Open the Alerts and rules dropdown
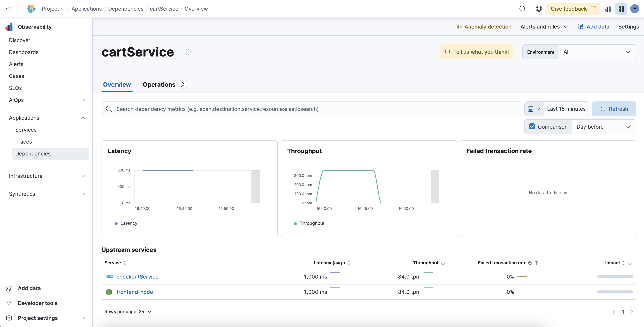Image resolution: width=644 pixels, height=327 pixels. [x=544, y=27]
